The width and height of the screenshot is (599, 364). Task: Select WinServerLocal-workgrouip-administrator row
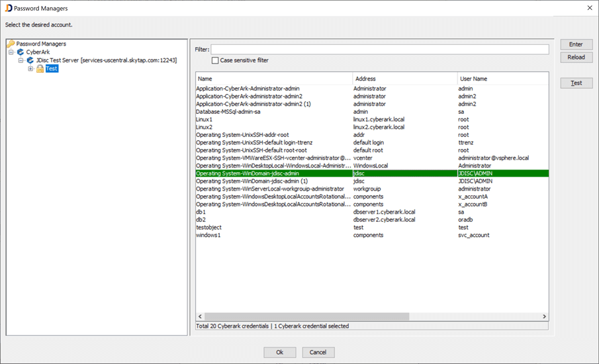click(372, 189)
